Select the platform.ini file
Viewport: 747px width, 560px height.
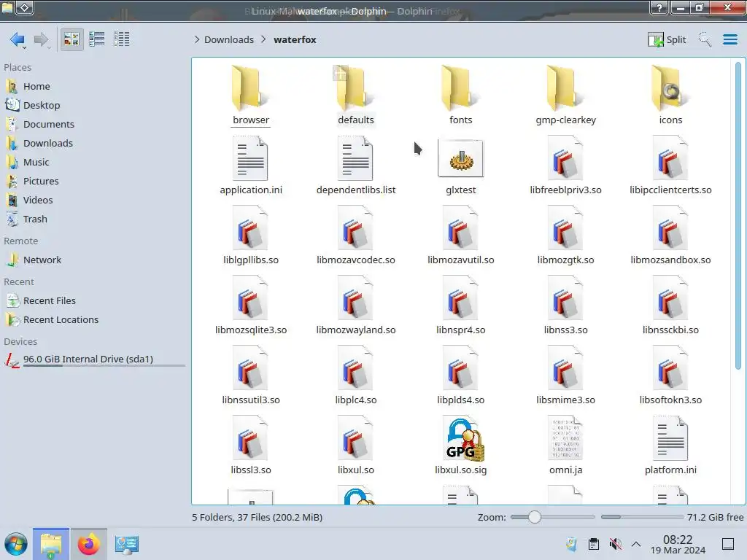670,446
